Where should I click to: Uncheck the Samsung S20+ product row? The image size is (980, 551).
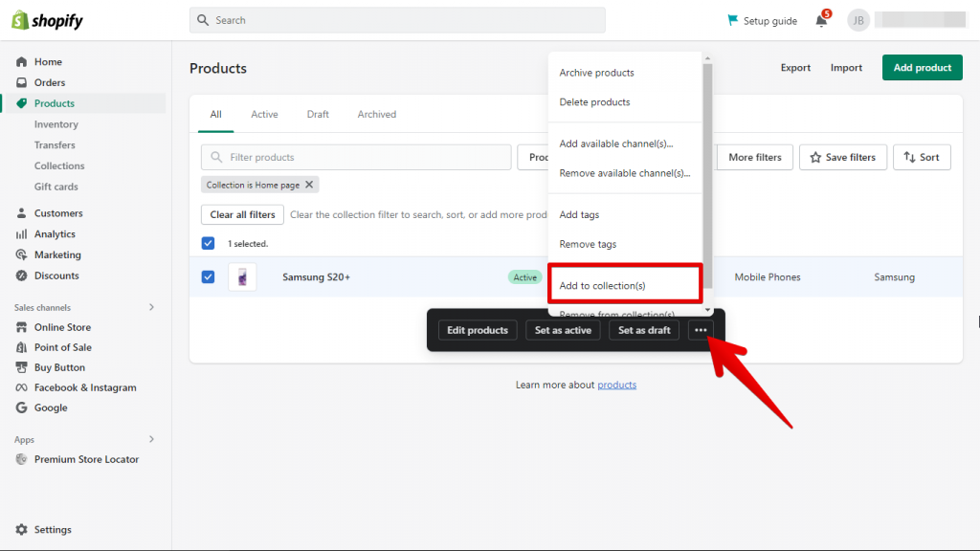[x=208, y=276]
